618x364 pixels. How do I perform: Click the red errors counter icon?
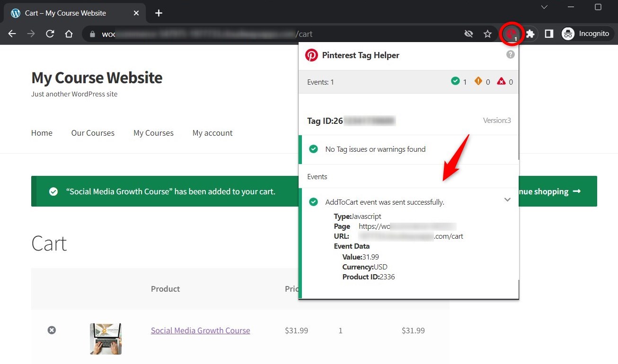(501, 81)
